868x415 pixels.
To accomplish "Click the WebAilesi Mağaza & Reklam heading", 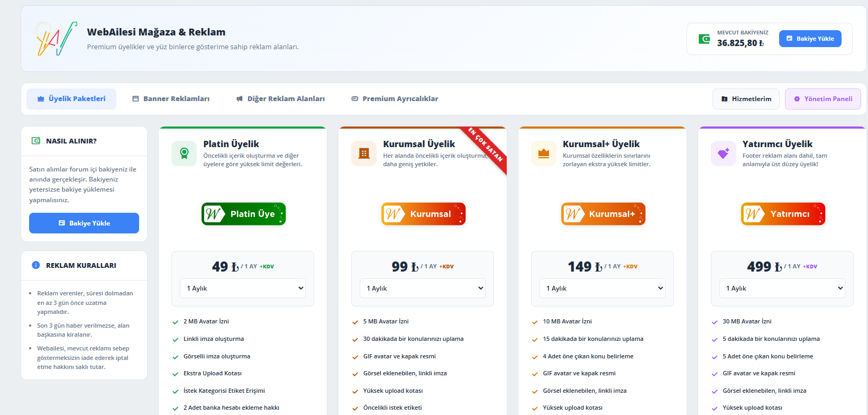I will point(156,32).
